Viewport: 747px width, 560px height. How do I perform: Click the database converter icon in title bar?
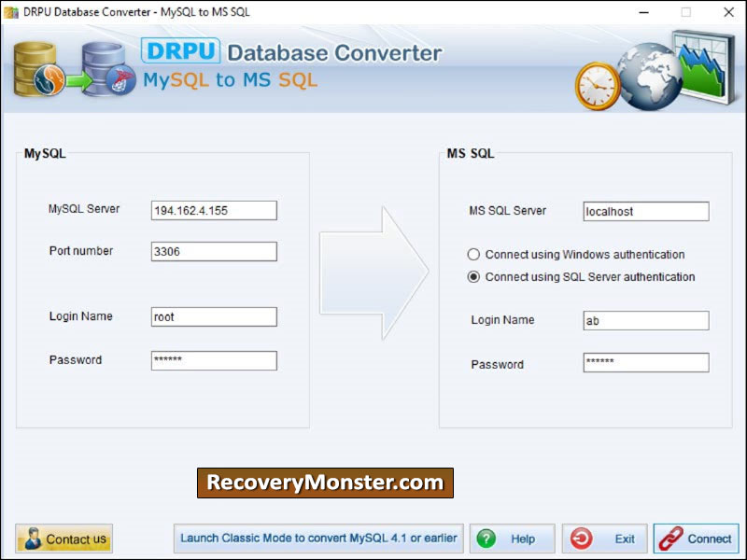(10, 12)
